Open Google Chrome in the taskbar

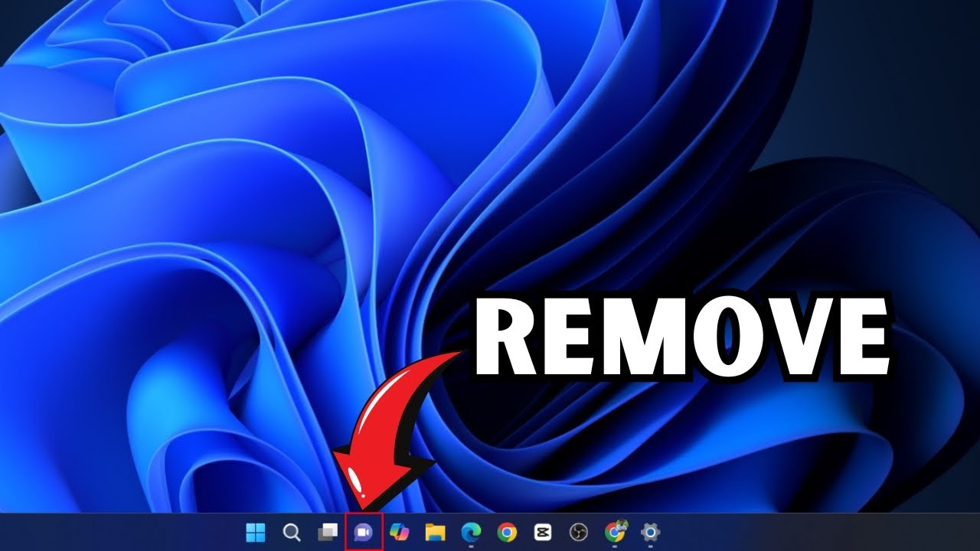507,532
